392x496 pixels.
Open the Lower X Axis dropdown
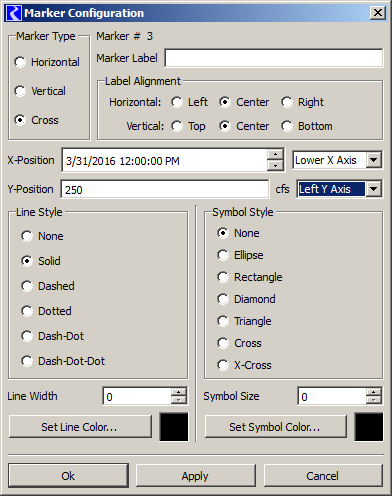[x=373, y=160]
